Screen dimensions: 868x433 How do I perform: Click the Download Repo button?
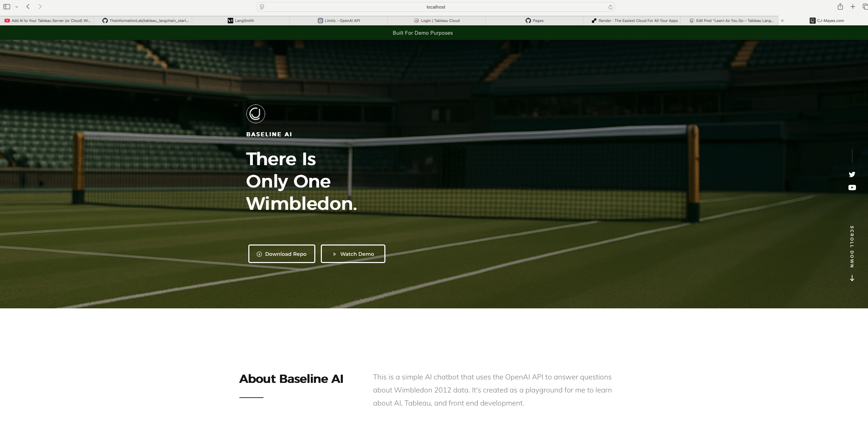(x=282, y=254)
